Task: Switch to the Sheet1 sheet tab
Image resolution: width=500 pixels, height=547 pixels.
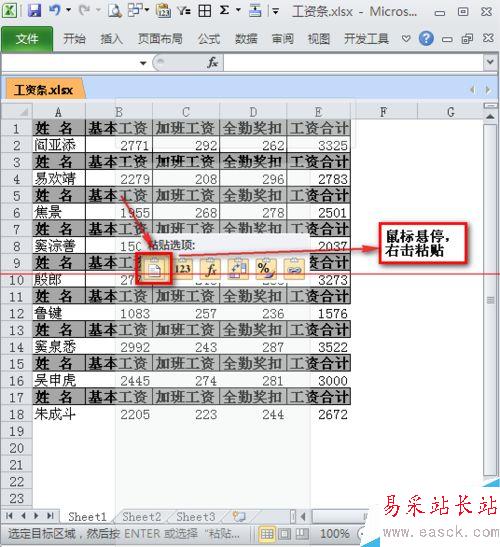Action: (87, 516)
